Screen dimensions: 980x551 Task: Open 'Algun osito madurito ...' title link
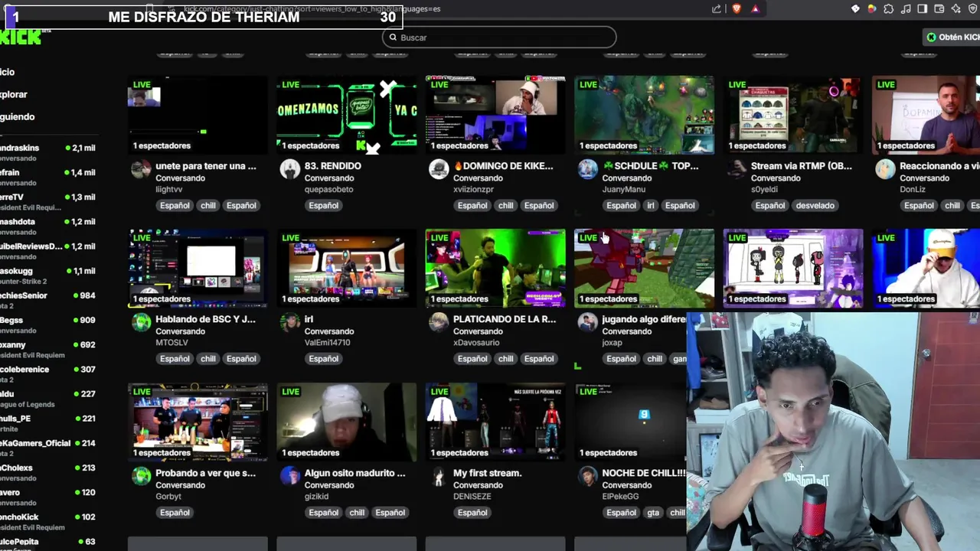tap(355, 473)
